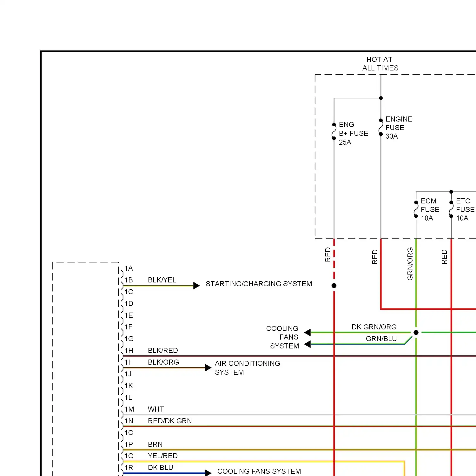Click the GRN/BLU arrowhead to cooling fans
Image resolution: width=476 pixels, height=476 pixels.
pyautogui.click(x=307, y=344)
